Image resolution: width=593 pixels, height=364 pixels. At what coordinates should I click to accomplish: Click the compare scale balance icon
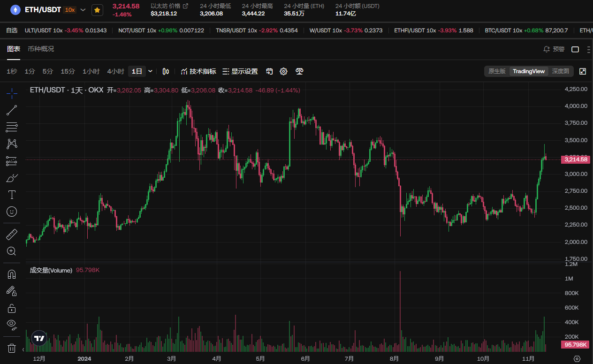(299, 71)
